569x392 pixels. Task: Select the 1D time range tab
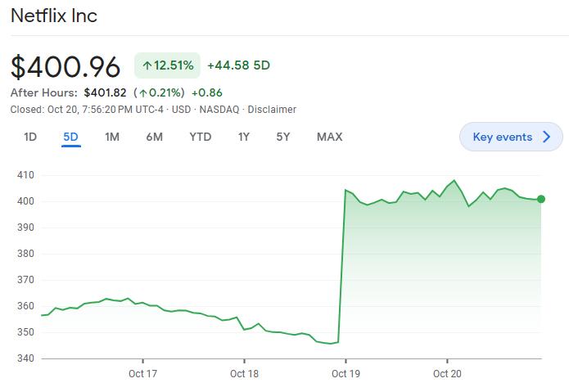click(30, 137)
